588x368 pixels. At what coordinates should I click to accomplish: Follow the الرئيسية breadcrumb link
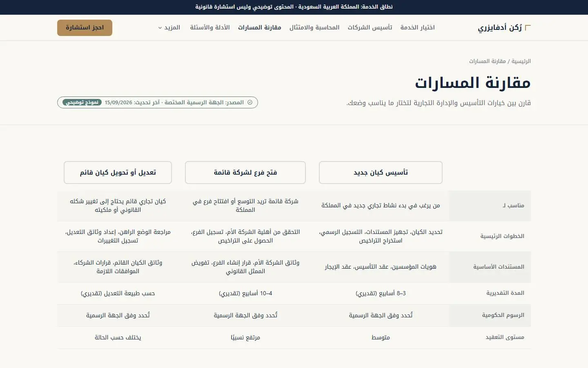point(521,61)
